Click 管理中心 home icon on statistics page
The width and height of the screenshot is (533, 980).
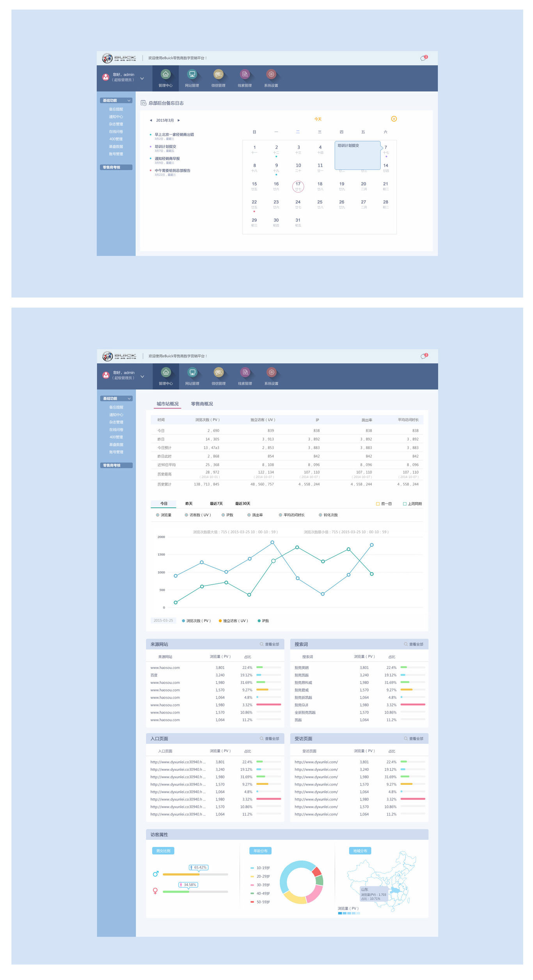pos(166,372)
